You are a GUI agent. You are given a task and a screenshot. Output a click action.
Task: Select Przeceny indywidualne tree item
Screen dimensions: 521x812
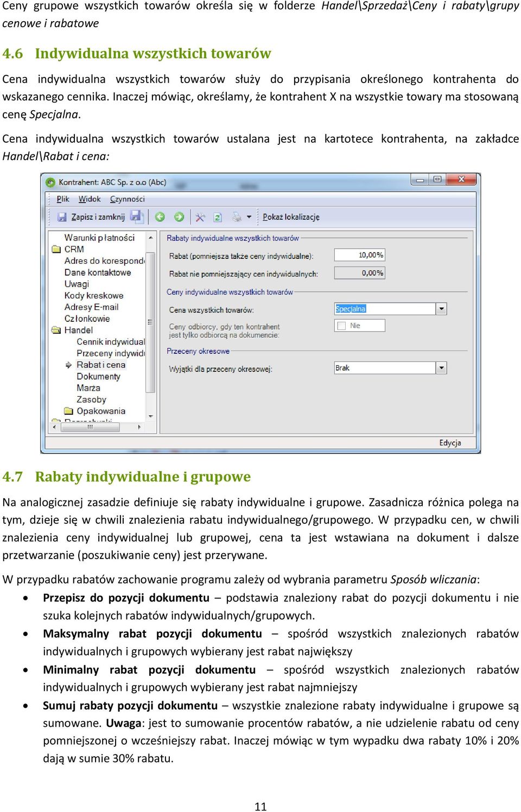pyautogui.click(x=111, y=353)
